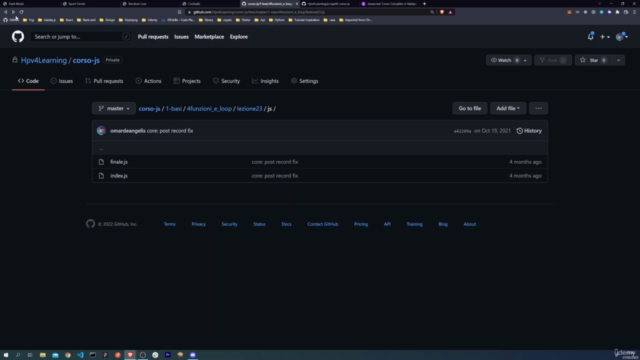The height and width of the screenshot is (360, 640).
Task: Open the Security tab
Action: [227, 81]
